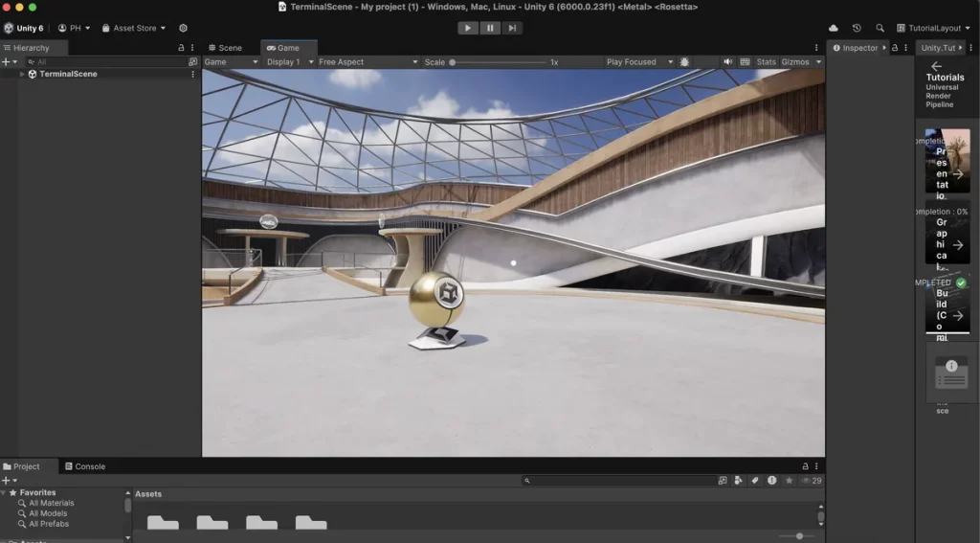This screenshot has height=543, width=980.
Task: Open the Asset Store dropdown
Action: coord(134,29)
